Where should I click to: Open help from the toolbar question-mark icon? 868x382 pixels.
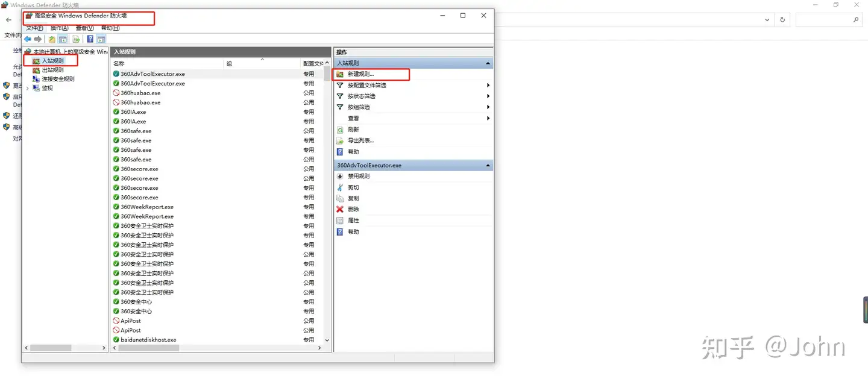(90, 39)
